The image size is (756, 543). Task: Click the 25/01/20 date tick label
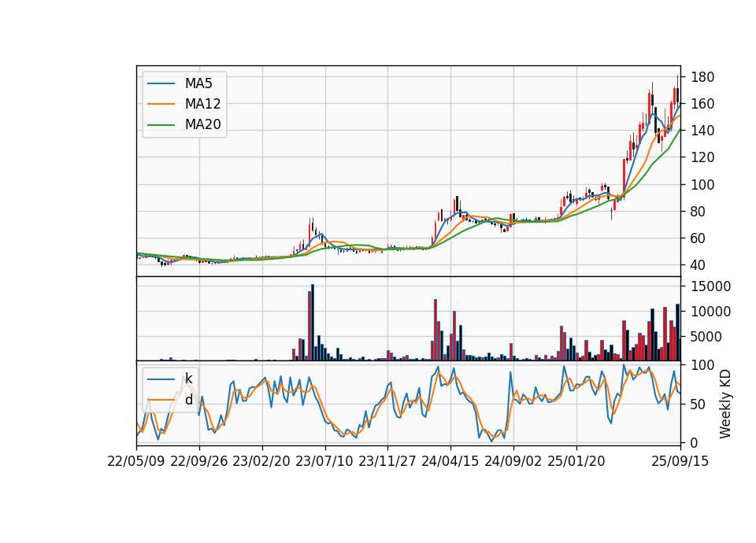pos(576,461)
